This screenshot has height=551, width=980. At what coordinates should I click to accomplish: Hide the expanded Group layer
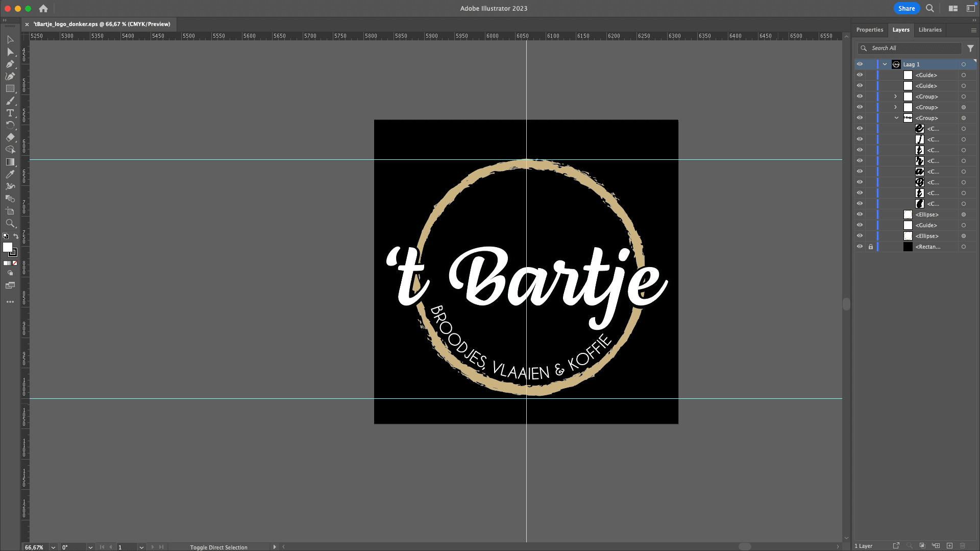click(860, 118)
